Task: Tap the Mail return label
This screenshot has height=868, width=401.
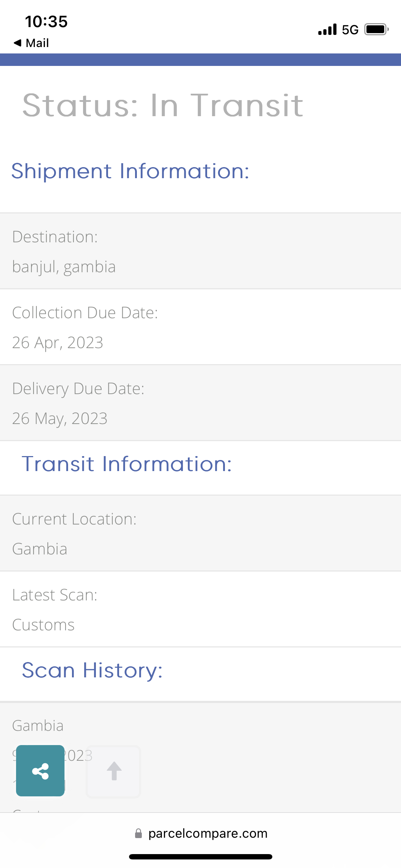Action: tap(37, 43)
